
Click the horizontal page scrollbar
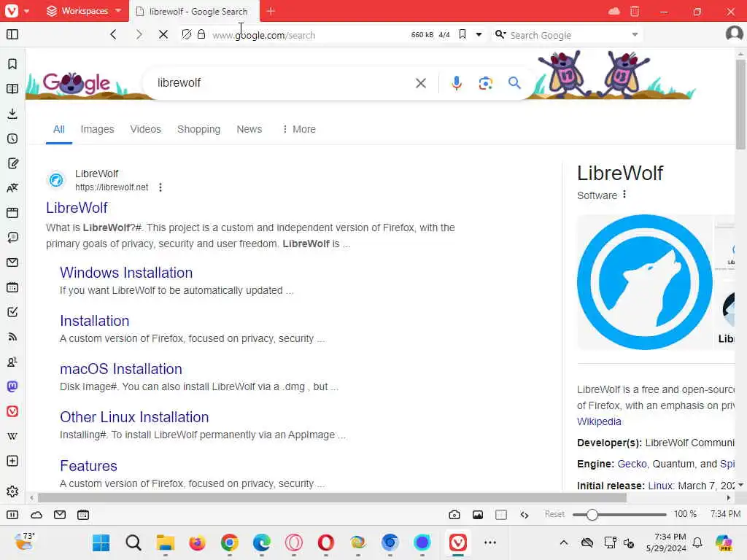tap(332, 497)
